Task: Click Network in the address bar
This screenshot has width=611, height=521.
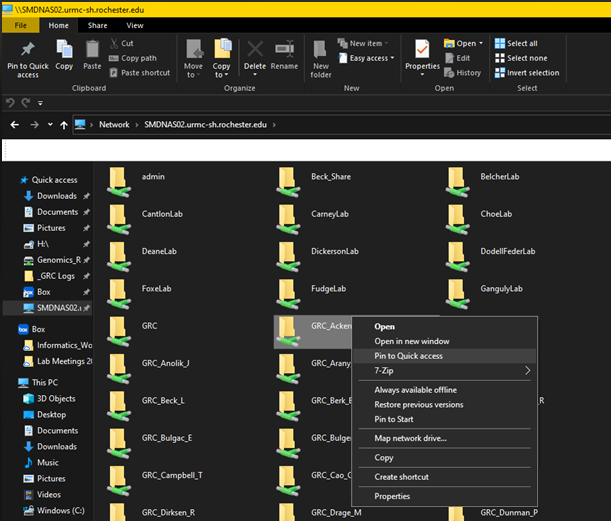Action: click(114, 125)
